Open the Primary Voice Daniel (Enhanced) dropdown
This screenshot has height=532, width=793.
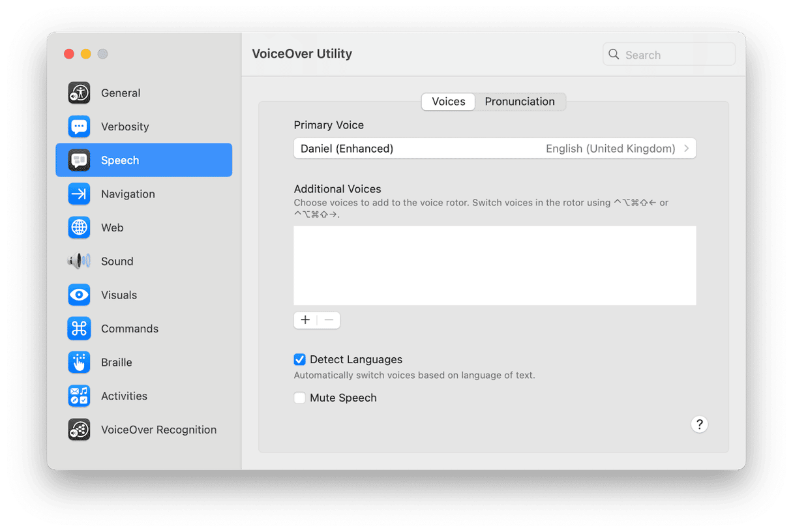tap(494, 149)
